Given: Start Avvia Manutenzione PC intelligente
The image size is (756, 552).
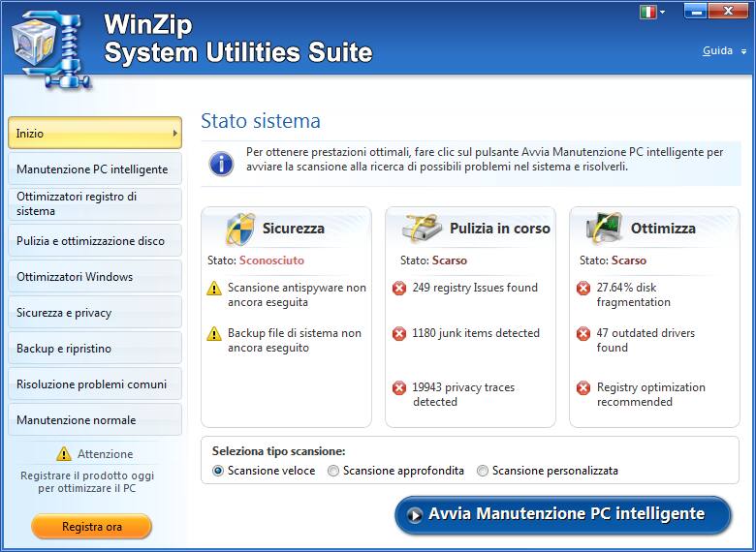Looking at the screenshot, I should click(563, 514).
